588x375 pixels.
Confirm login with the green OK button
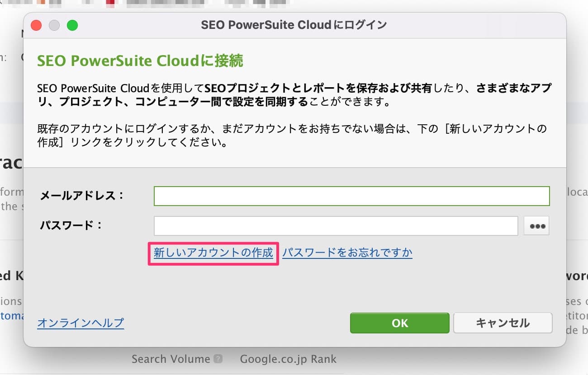400,323
